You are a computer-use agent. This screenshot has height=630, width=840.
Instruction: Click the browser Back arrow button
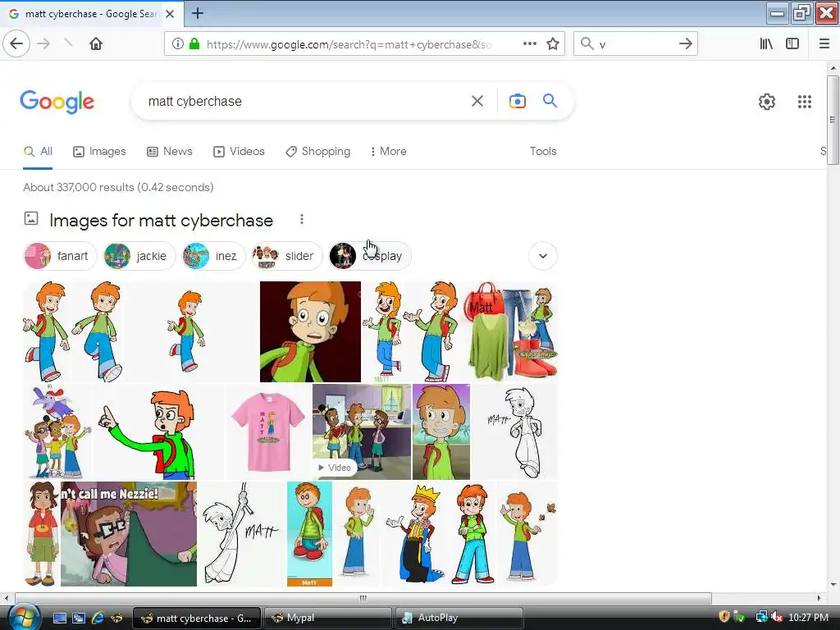16,43
